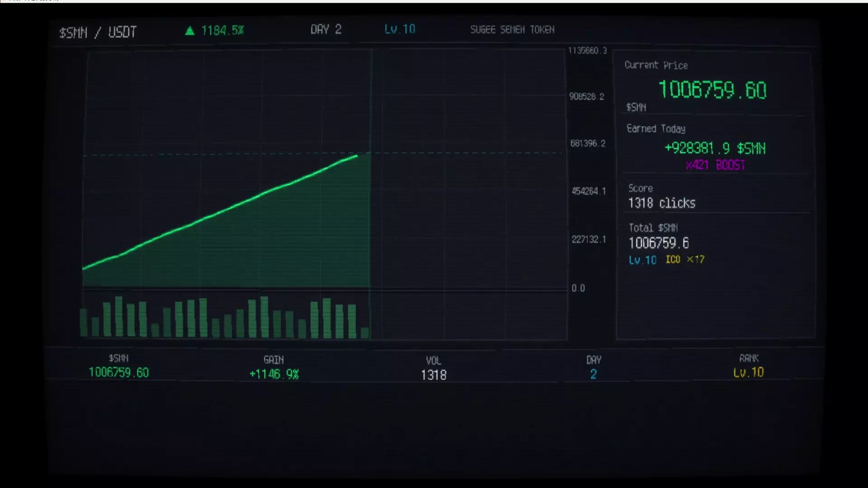Click the Lv.10 level in header
Viewport: 868px width, 488px height.
(400, 29)
